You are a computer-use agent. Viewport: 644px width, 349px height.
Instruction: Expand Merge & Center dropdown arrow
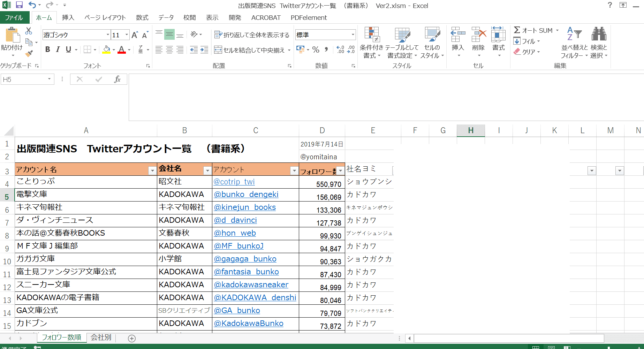click(289, 50)
